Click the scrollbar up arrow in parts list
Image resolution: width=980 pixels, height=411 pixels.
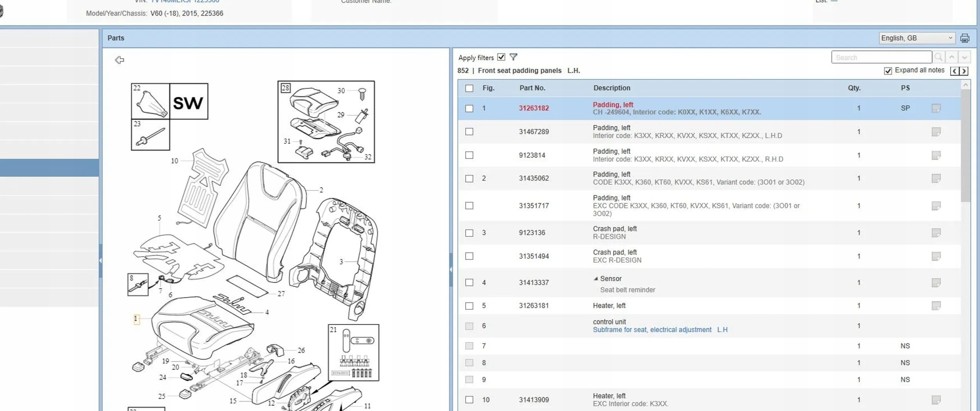pos(966,85)
